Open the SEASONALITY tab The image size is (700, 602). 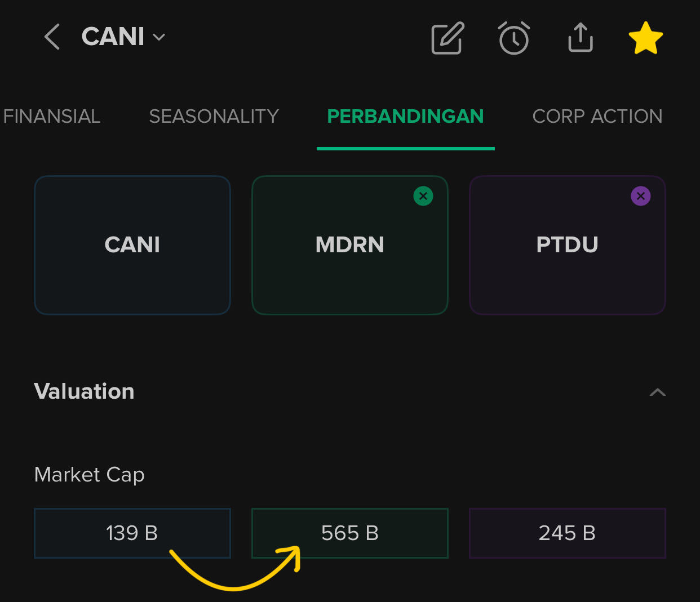point(214,117)
